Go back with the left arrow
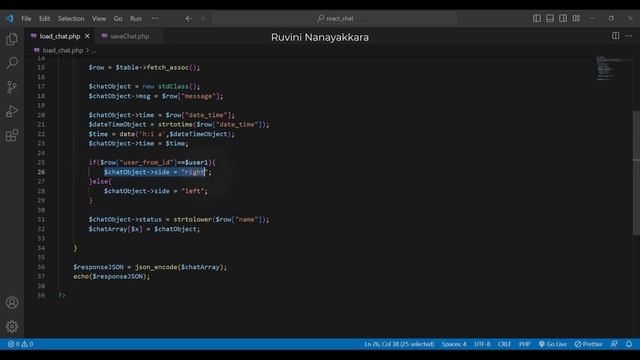 [x=189, y=18]
